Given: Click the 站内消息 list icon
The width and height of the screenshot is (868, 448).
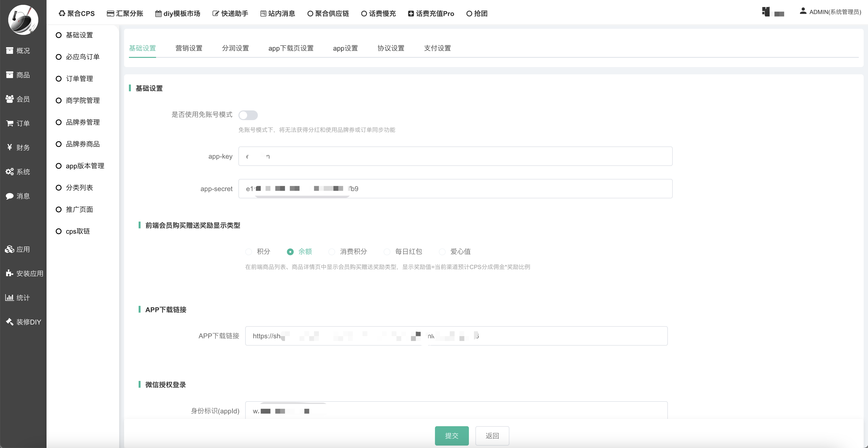Looking at the screenshot, I should [263, 14].
